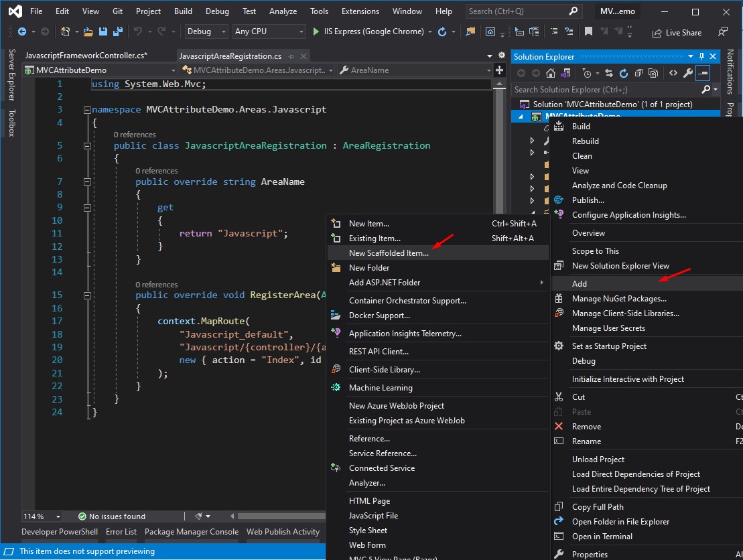Click the Refresh icon in Solution Explorer

pyautogui.click(x=623, y=72)
